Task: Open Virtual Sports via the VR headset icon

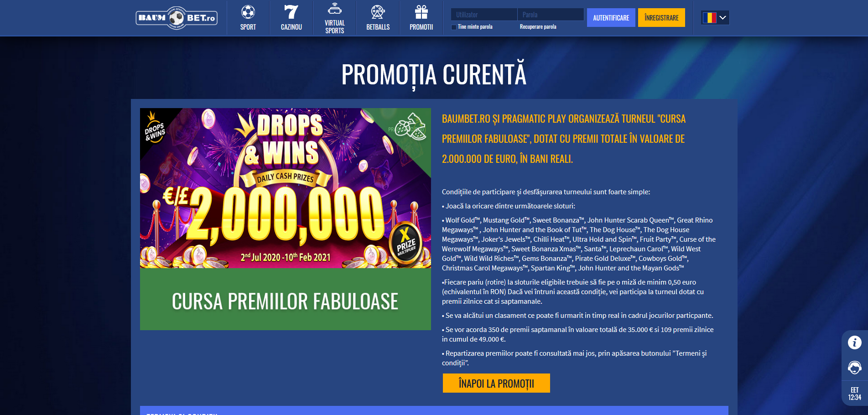Action: click(x=335, y=9)
